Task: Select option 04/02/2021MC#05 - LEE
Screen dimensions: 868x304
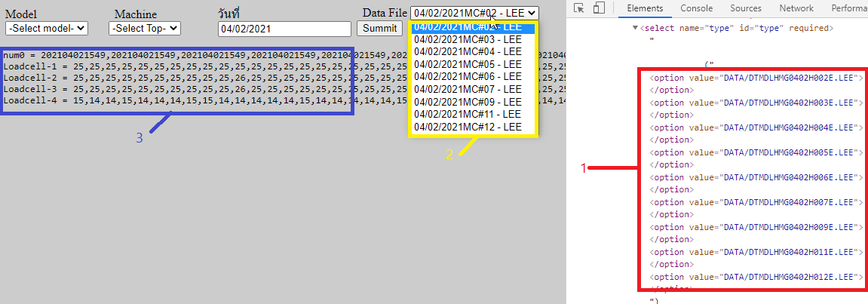Action: (x=474, y=64)
